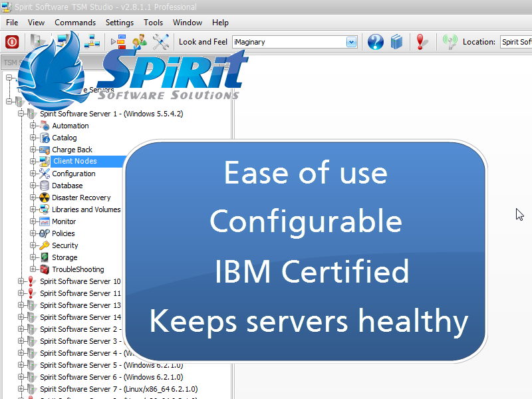Viewport: 532px width, 399px height.
Task: Click the TroubleShooting red kit icon
Action: tap(45, 269)
